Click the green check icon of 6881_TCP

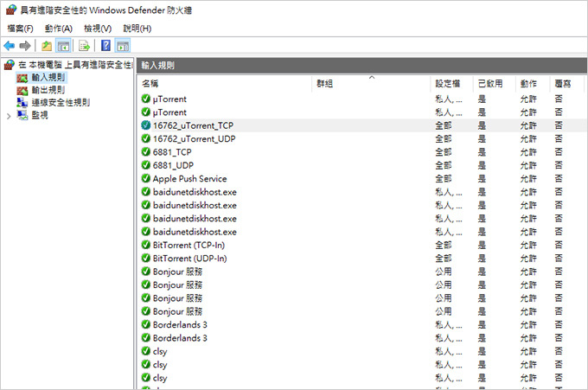coord(146,152)
